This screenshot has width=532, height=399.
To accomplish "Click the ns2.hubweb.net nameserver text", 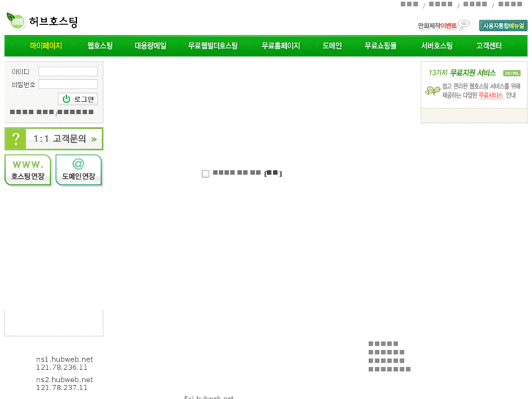I will [64, 379].
